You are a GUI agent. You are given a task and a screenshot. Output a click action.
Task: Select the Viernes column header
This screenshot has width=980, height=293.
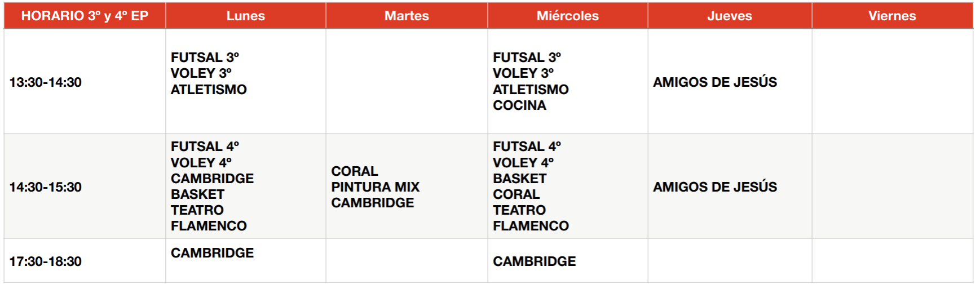click(x=892, y=16)
